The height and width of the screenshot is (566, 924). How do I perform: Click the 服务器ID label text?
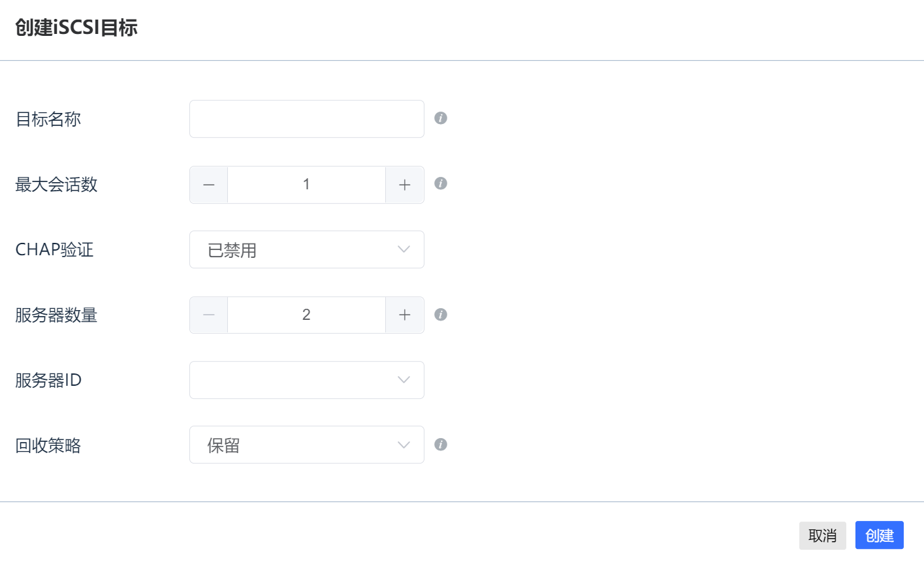48,380
